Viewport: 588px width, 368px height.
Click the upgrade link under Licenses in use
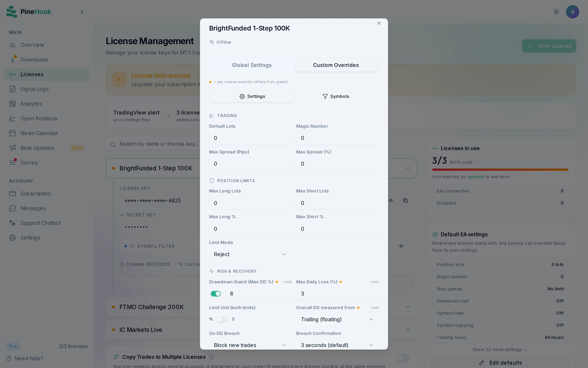click(x=476, y=177)
